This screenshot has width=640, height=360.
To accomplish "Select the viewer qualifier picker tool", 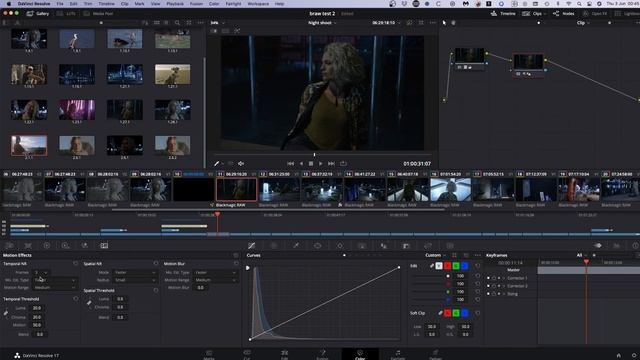I will (217, 163).
